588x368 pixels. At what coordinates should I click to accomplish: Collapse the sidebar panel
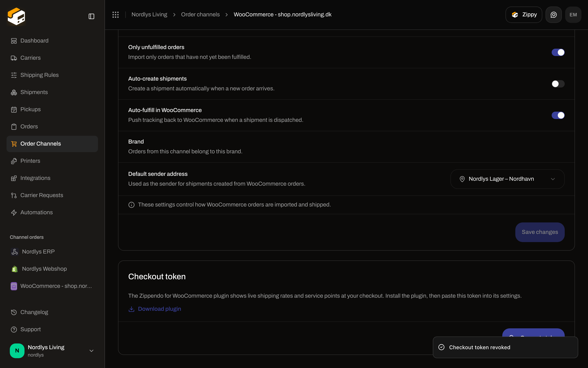pyautogui.click(x=91, y=16)
